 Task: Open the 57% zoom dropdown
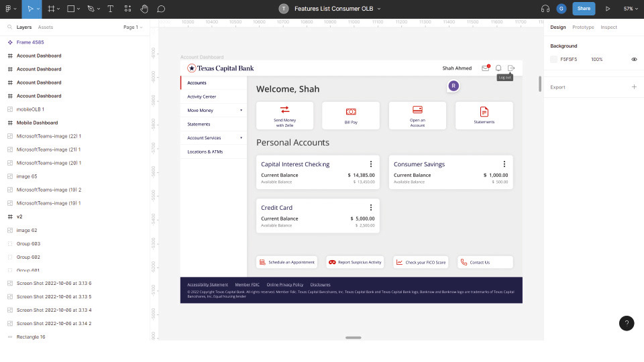[631, 9]
